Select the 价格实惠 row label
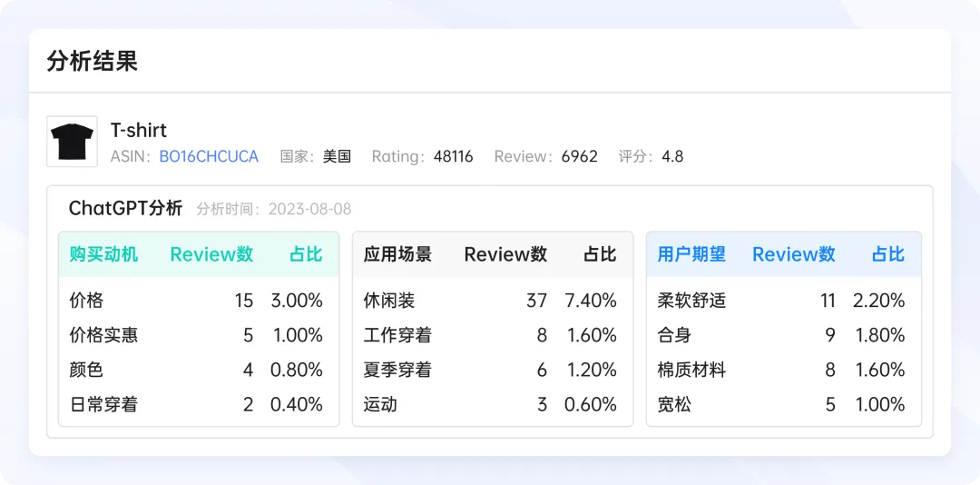 click(103, 335)
